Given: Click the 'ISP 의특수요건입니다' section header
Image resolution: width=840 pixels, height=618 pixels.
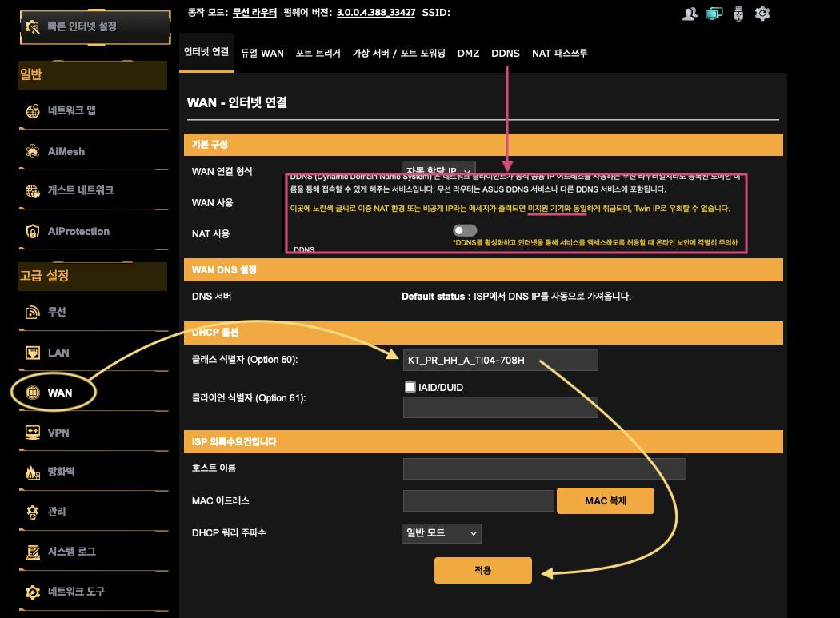Looking at the screenshot, I should (x=483, y=442).
